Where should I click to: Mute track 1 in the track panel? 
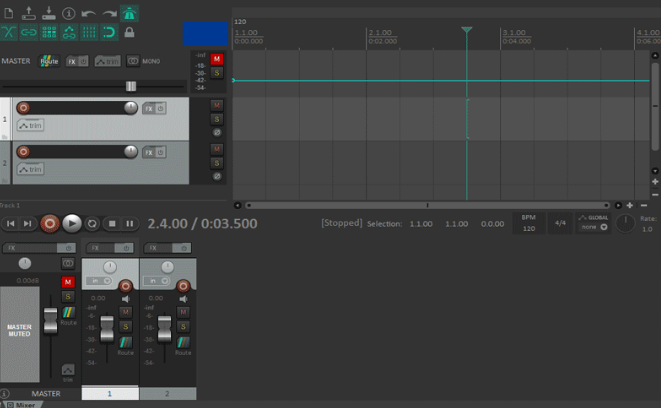tap(217, 105)
